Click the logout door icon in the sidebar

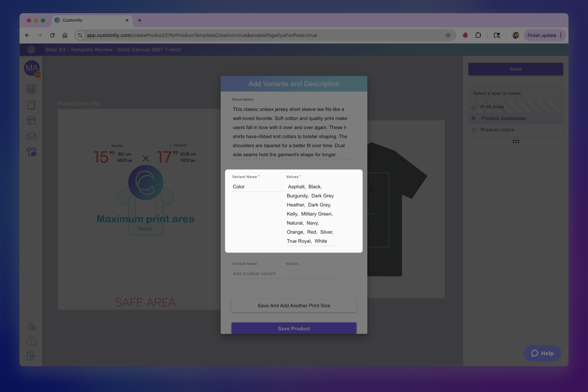pyautogui.click(x=31, y=356)
